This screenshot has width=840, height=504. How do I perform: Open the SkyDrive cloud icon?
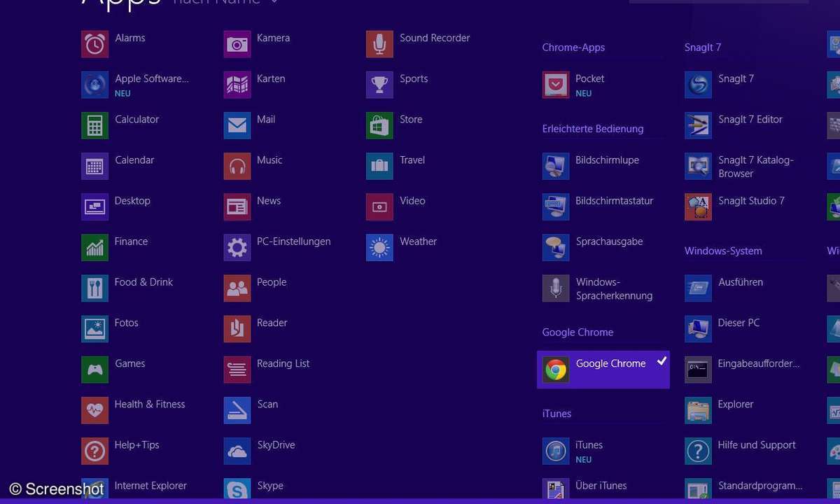(237, 450)
